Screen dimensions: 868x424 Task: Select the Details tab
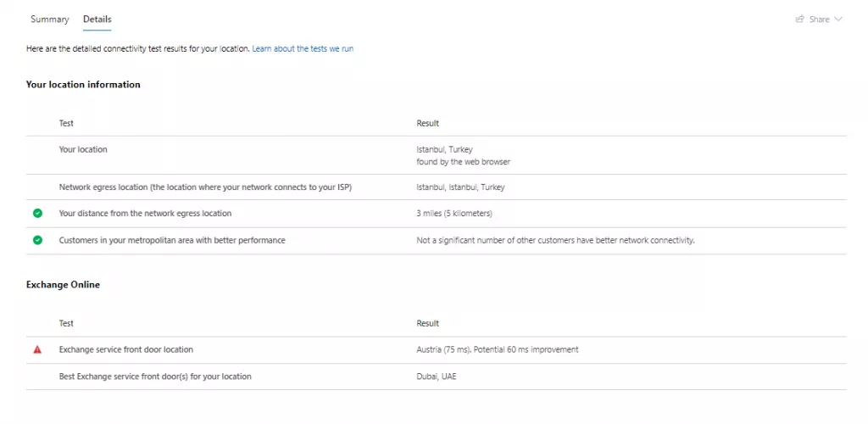(97, 20)
